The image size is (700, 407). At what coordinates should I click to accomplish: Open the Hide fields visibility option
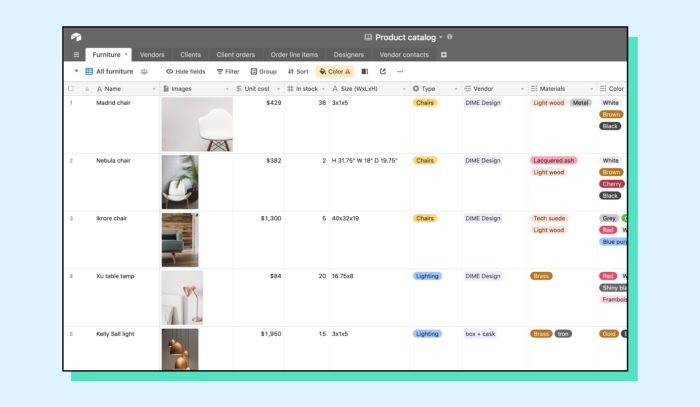pyautogui.click(x=185, y=71)
